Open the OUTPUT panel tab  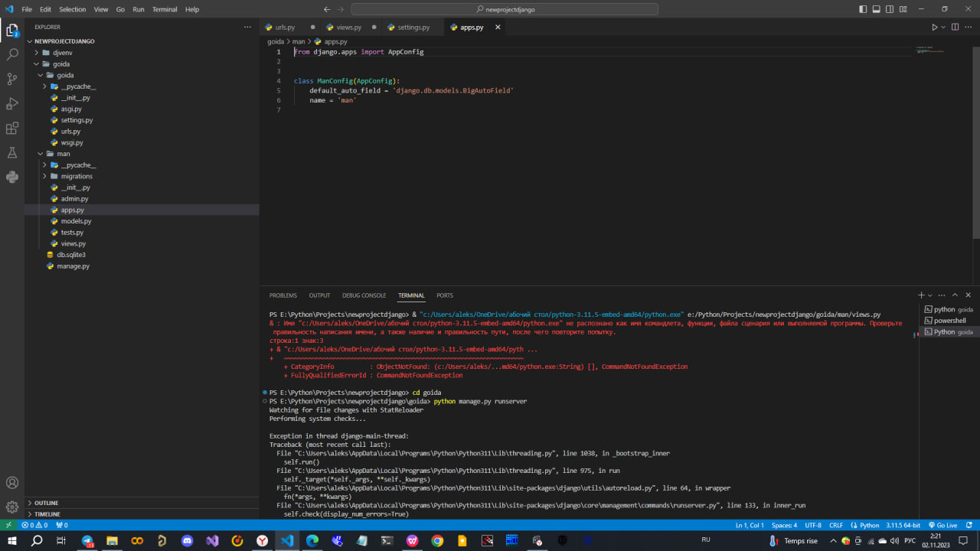point(319,295)
